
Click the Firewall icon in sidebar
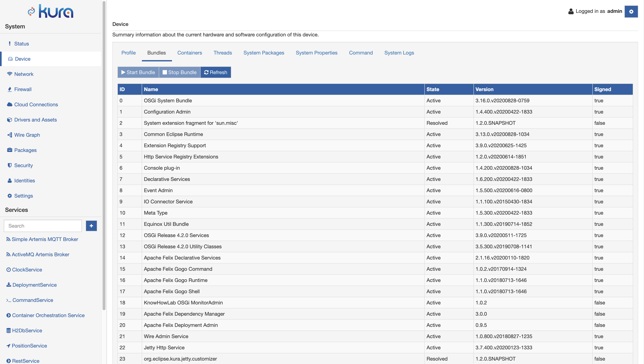10,89
